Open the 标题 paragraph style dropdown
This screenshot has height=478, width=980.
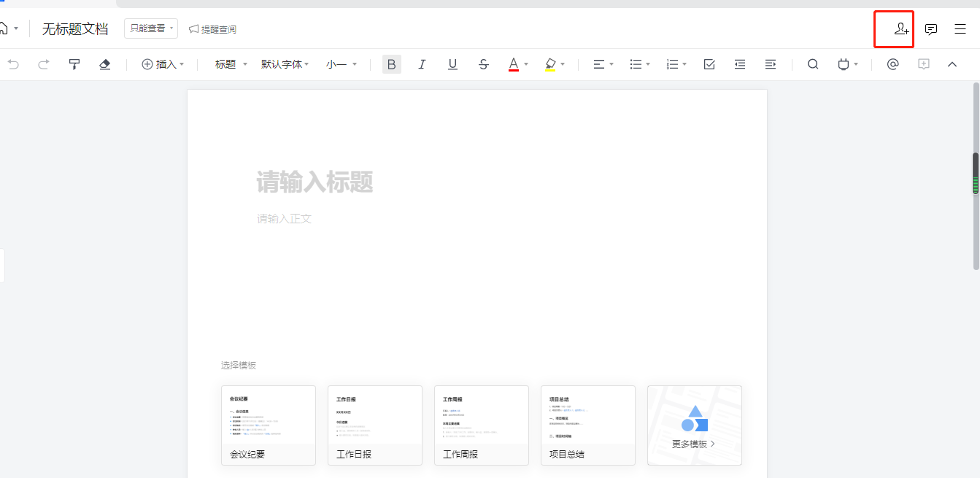231,64
